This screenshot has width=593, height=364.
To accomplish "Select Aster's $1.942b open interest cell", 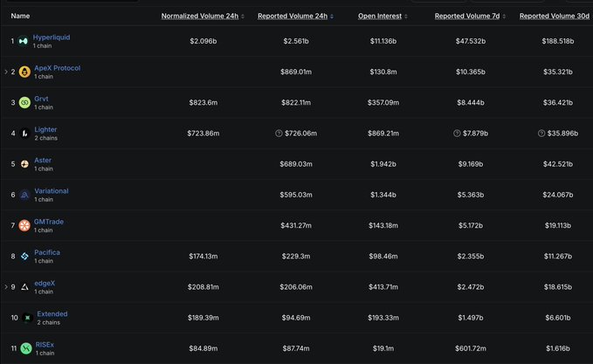I will tap(383, 164).
